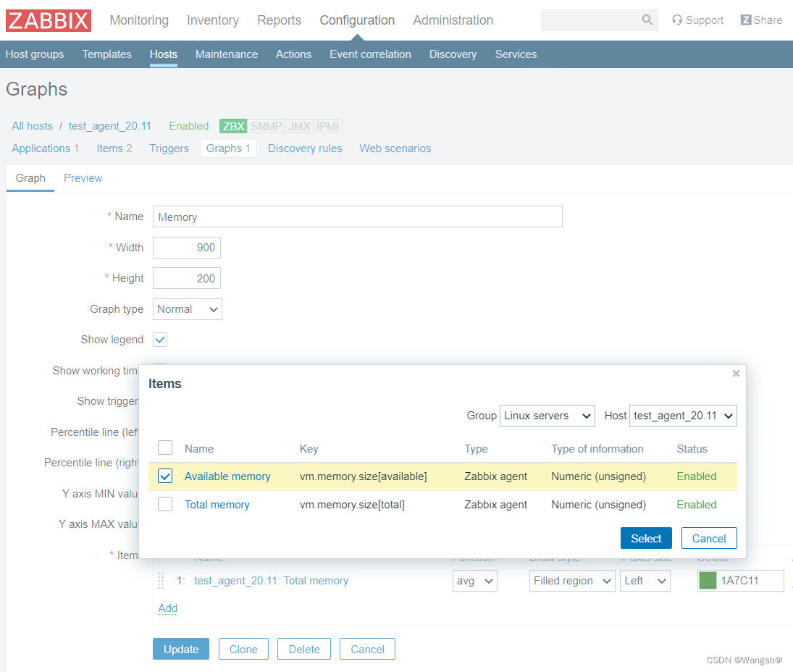Open the Triggers link
The width and height of the screenshot is (793, 672).
tap(169, 148)
